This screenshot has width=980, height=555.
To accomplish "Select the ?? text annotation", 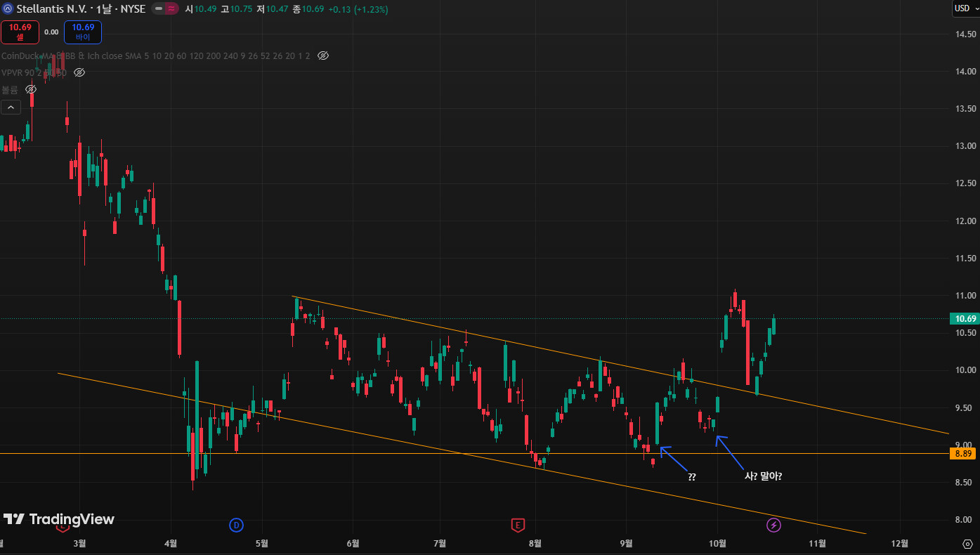I will 692,477.
